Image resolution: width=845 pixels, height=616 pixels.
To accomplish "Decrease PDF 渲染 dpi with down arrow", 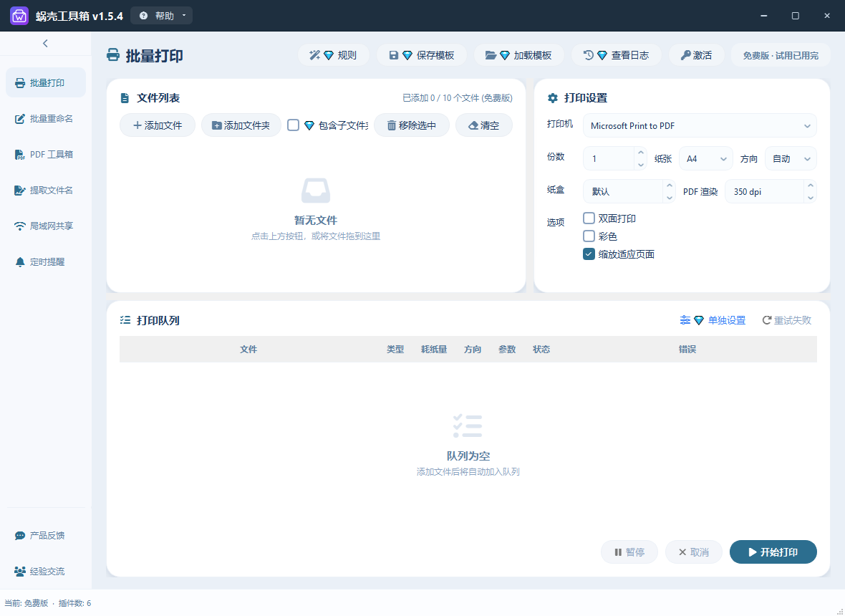I will pos(811,197).
